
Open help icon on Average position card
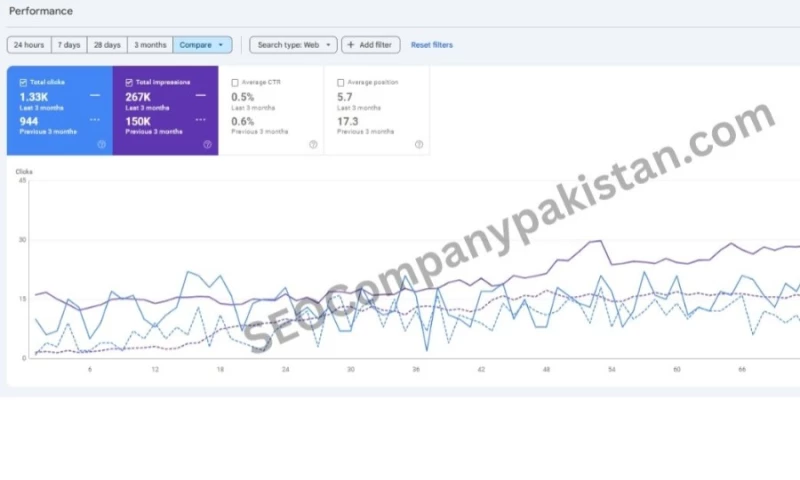click(x=419, y=144)
